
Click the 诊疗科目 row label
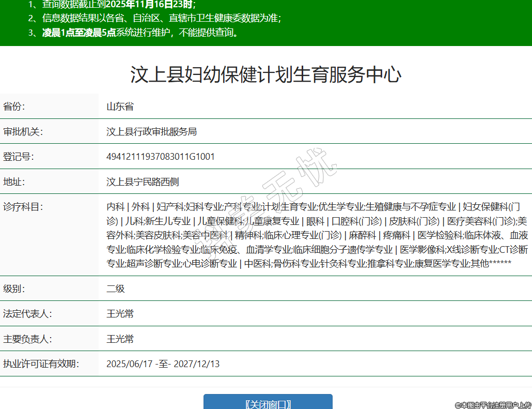click(x=23, y=207)
